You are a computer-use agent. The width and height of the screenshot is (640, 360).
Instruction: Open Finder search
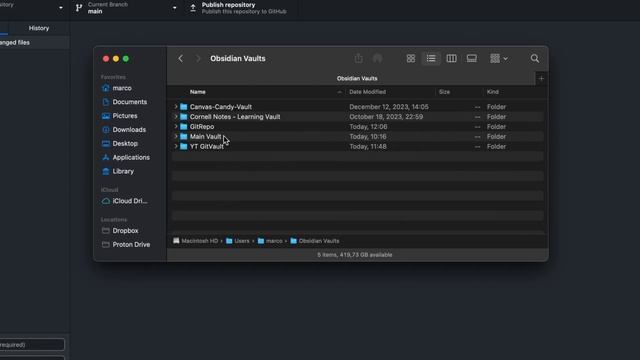535,58
